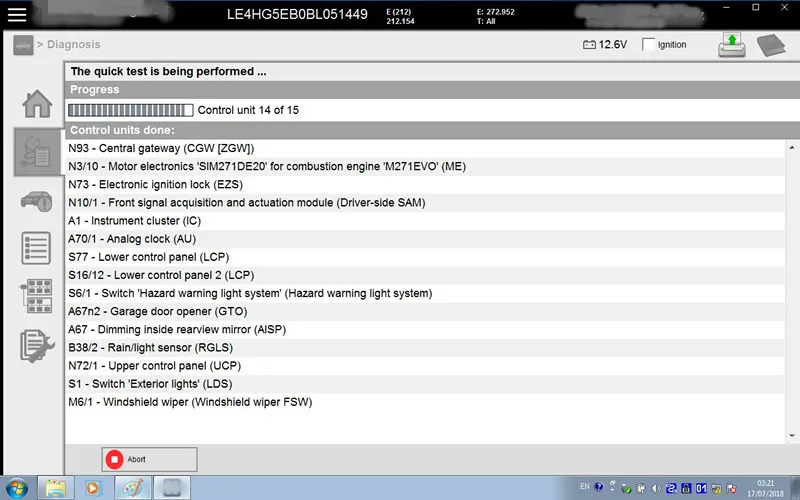Select B38/2 - Rain/light sensor row
This screenshot has width=800, height=500.
pyautogui.click(x=424, y=347)
